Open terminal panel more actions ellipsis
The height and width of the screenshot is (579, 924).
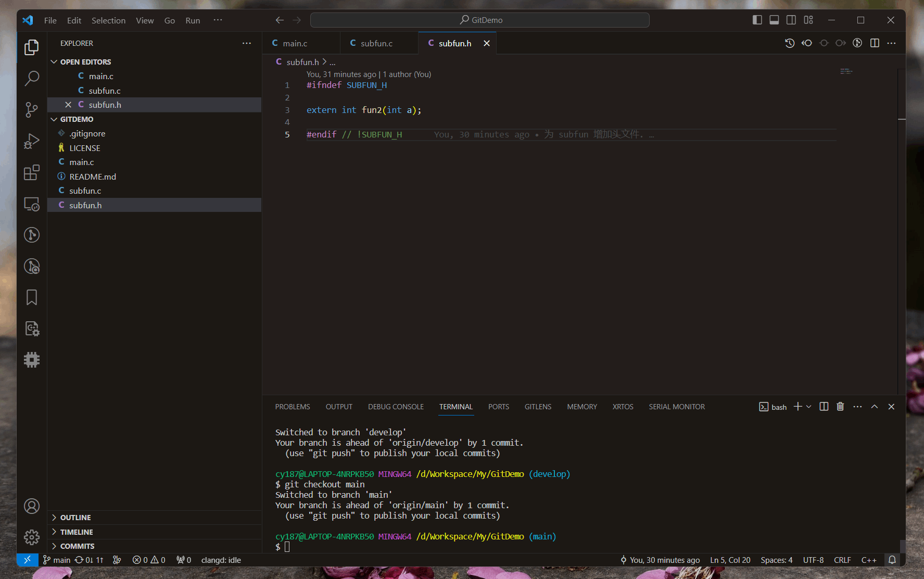[x=857, y=407]
